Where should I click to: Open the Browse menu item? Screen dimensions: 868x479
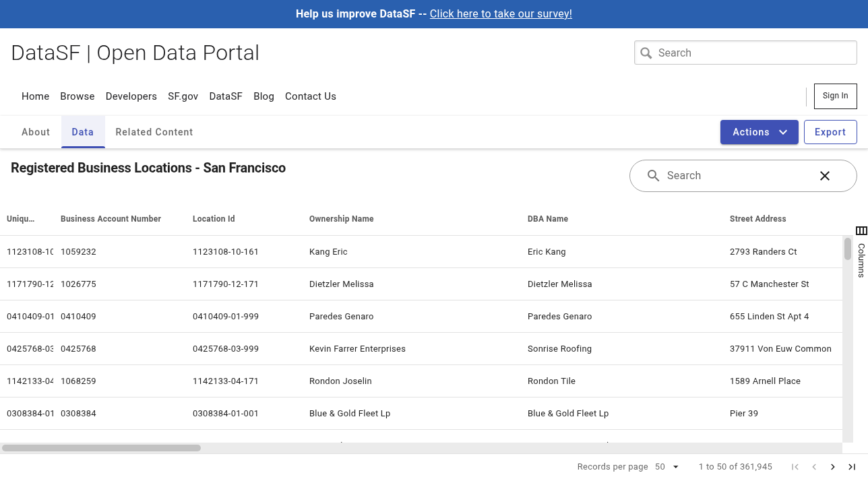77,96
